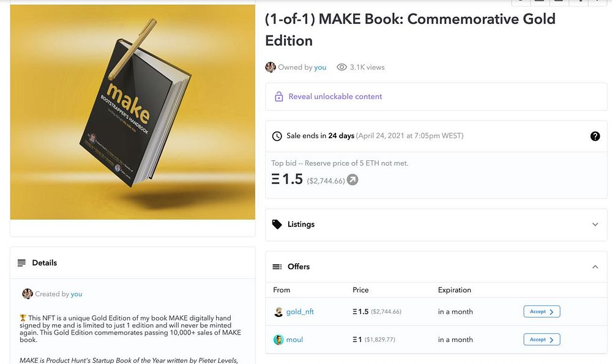Open the MAKE book NFT image

click(132, 112)
